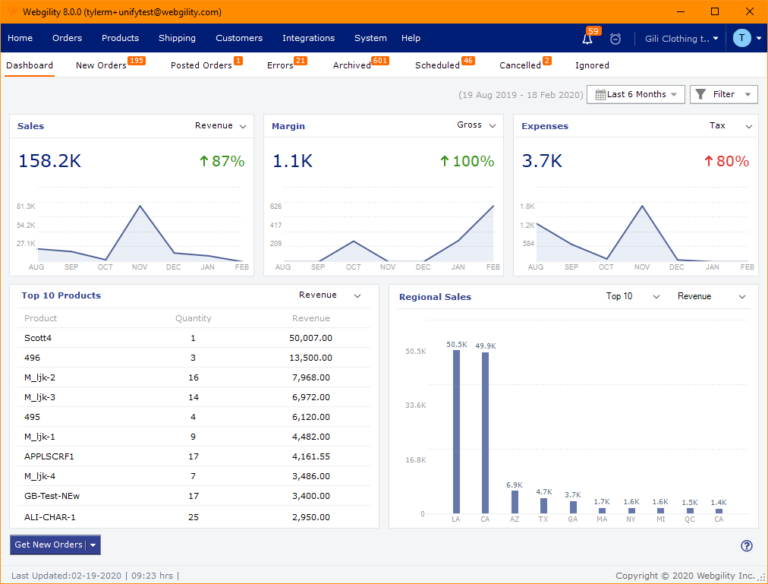
Task: Open the Shipping menu
Action: point(177,38)
